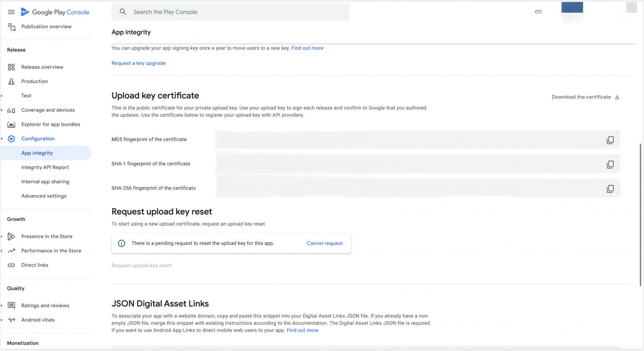Viewport: 644px width, 351px height.
Task: Cancel the pending upload key reset request
Action: (x=325, y=243)
